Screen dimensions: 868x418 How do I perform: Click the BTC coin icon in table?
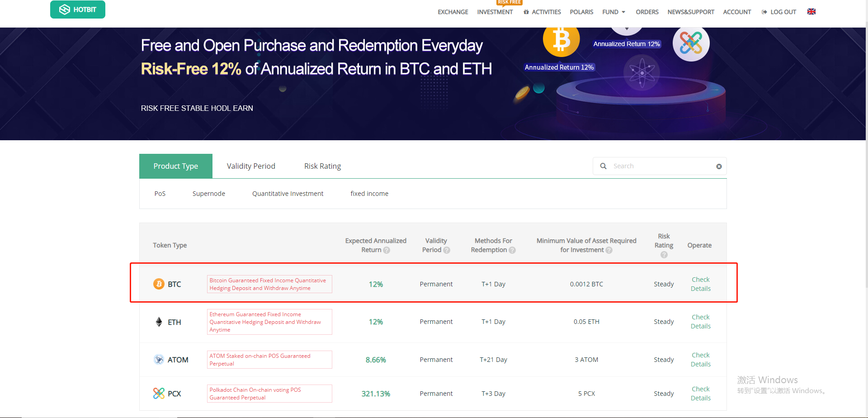159,284
